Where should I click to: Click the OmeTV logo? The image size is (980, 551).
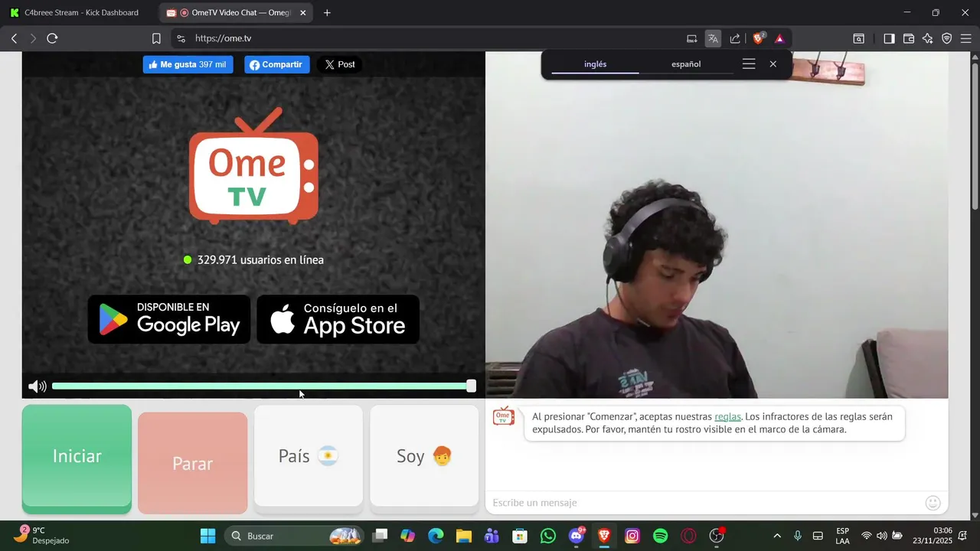click(253, 166)
